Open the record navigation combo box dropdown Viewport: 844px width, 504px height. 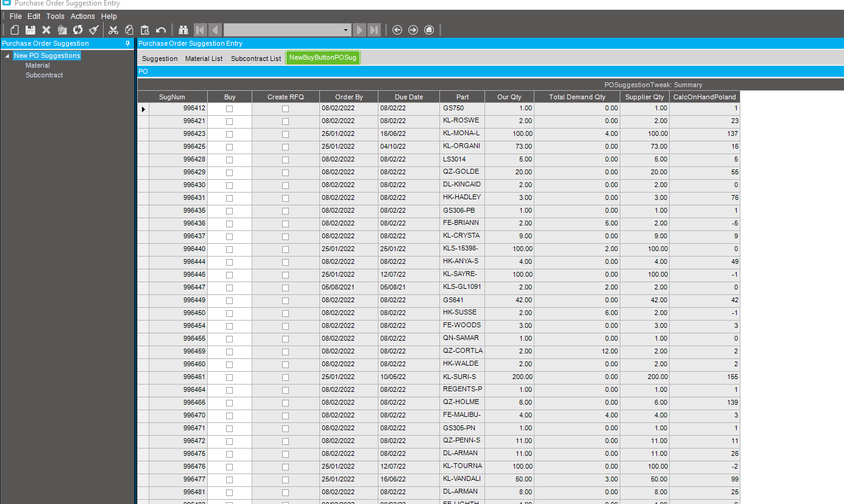346,30
